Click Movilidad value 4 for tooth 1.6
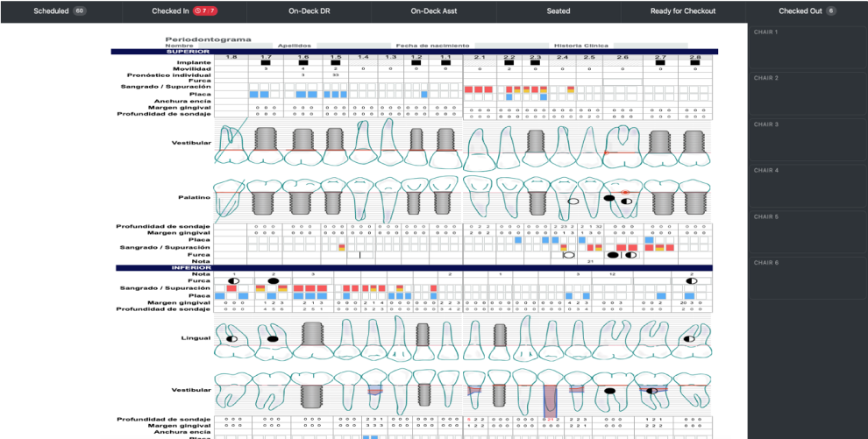The width and height of the screenshot is (868, 439). 302,69
